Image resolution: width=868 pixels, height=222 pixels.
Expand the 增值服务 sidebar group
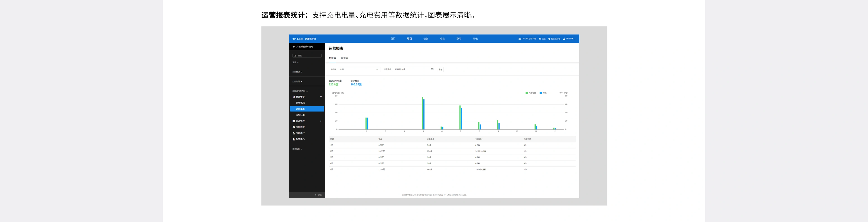(297, 149)
